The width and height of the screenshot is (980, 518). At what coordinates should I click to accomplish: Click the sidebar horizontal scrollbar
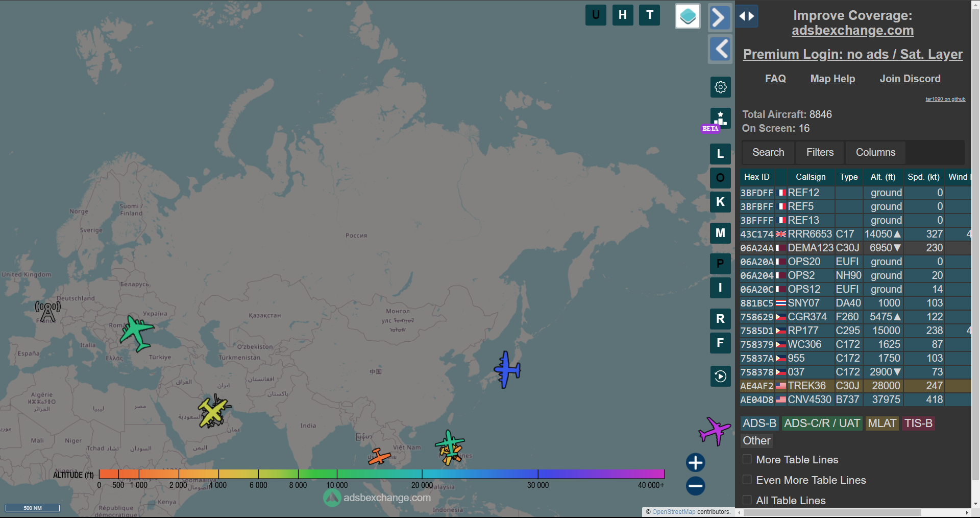[x=832, y=512]
